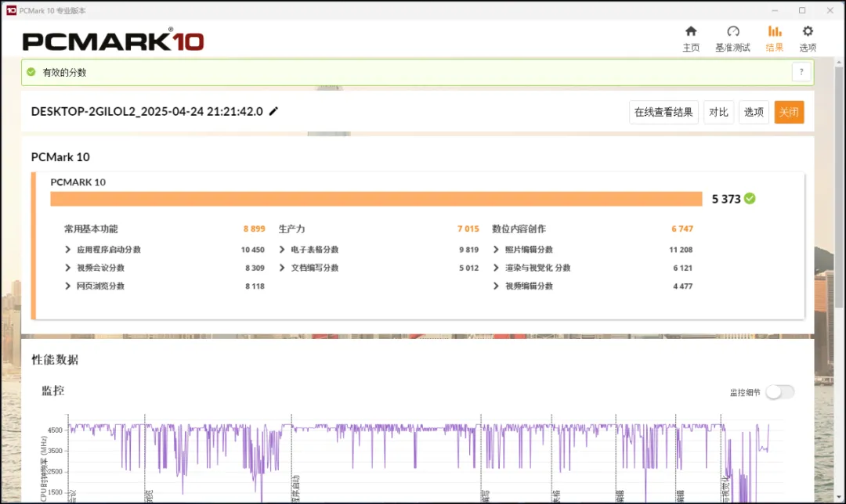Screen dimensions: 846x504
Task: Click the 数位内容创作 score 6 747
Action: coord(682,229)
